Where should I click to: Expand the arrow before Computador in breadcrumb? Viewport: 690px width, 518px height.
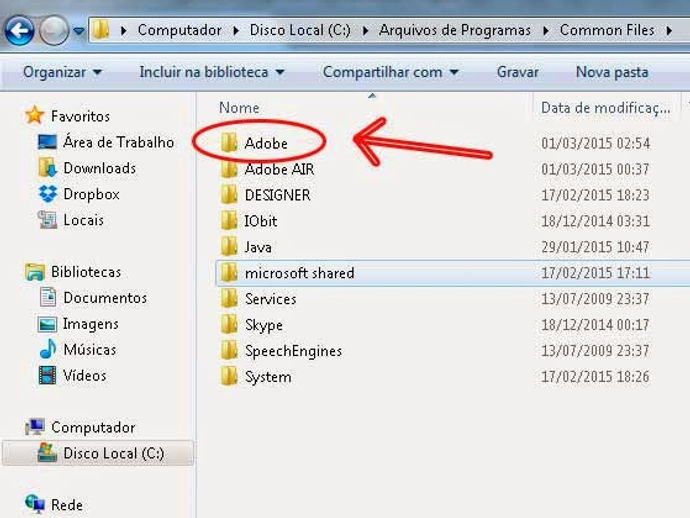click(124, 30)
